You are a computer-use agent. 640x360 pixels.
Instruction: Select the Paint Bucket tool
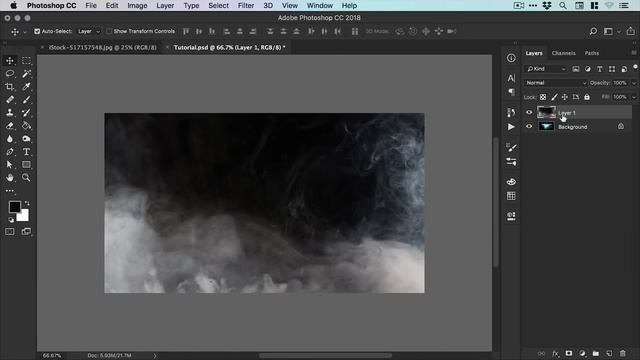pos(26,126)
